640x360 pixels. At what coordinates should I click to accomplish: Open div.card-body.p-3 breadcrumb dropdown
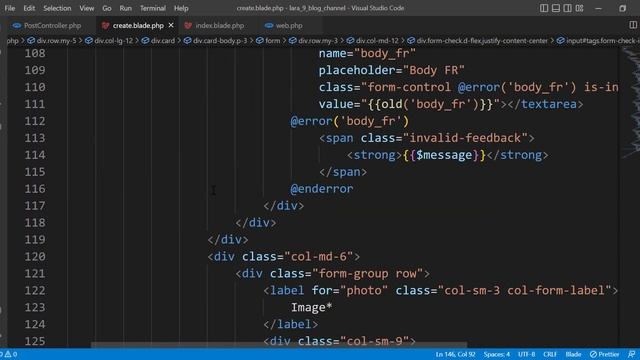216,41
